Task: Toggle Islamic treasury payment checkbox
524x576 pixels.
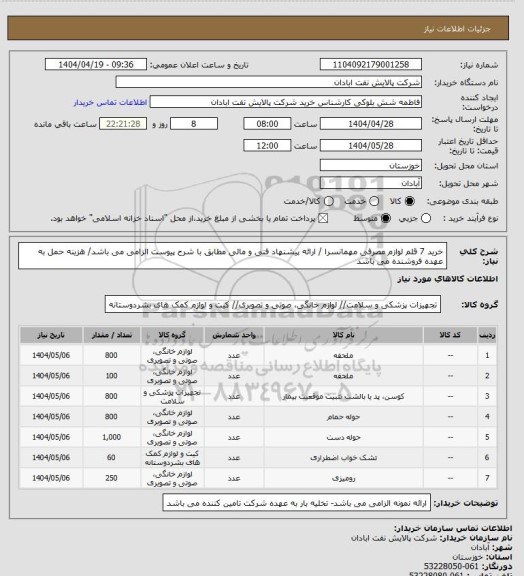Action: pyautogui.click(x=323, y=219)
